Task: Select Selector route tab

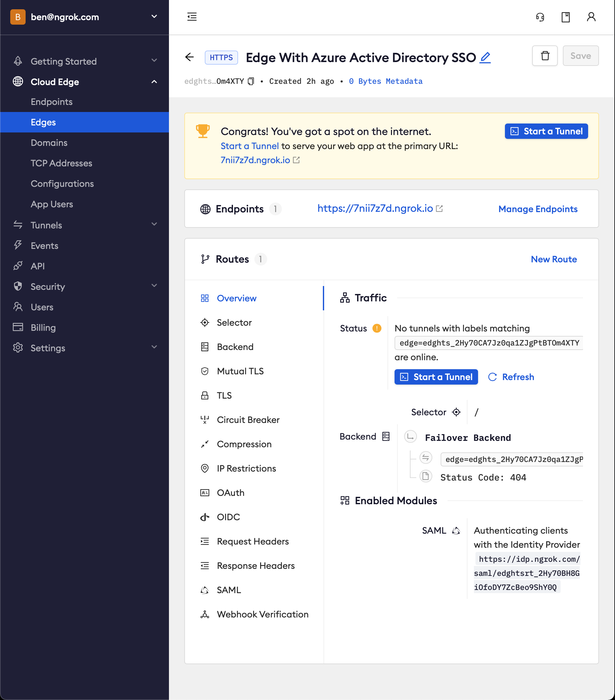Action: [254, 322]
